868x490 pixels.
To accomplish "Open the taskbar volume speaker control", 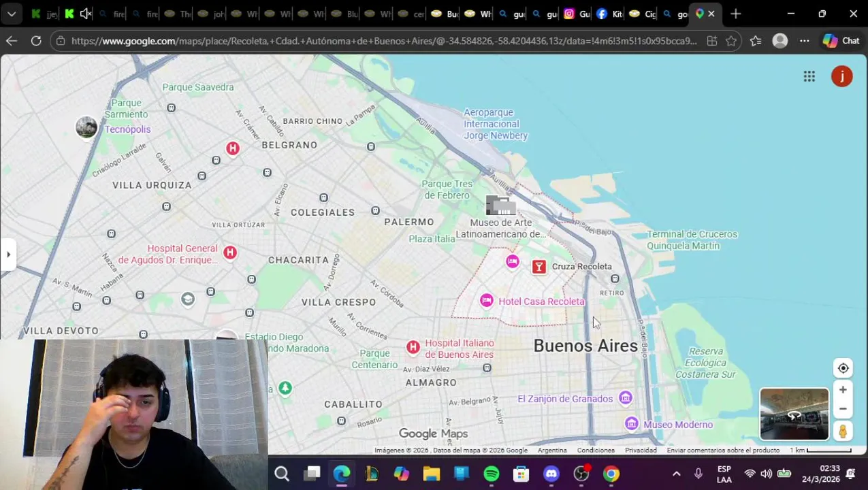I will [767, 474].
